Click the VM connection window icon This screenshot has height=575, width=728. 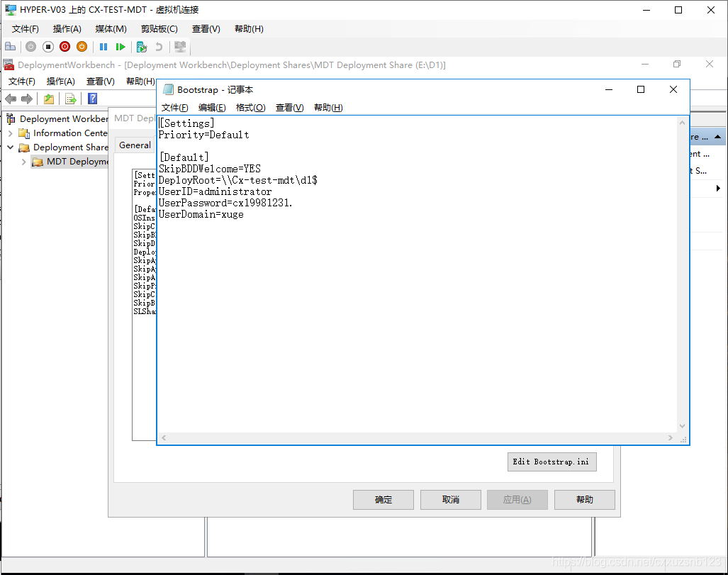(11, 9)
